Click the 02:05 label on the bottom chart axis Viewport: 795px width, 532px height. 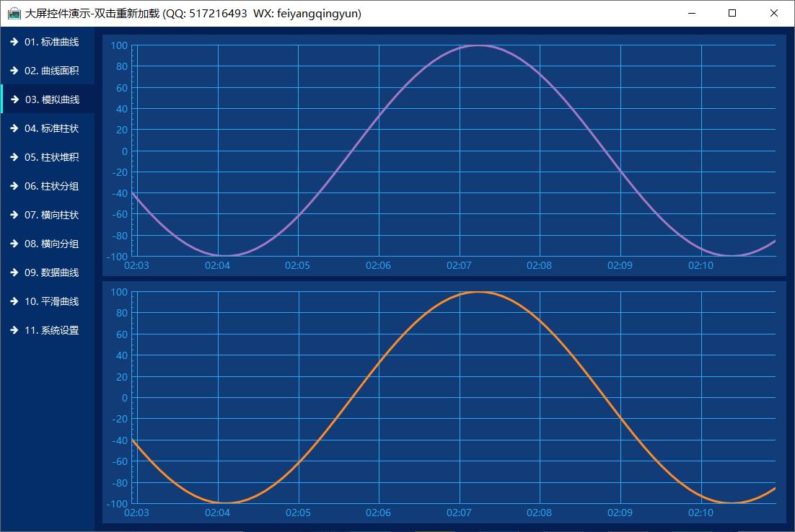tap(297, 513)
